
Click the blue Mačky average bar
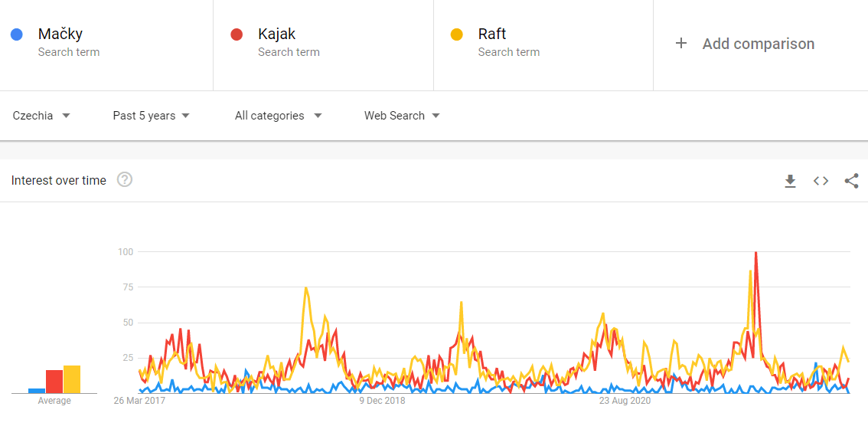37,391
